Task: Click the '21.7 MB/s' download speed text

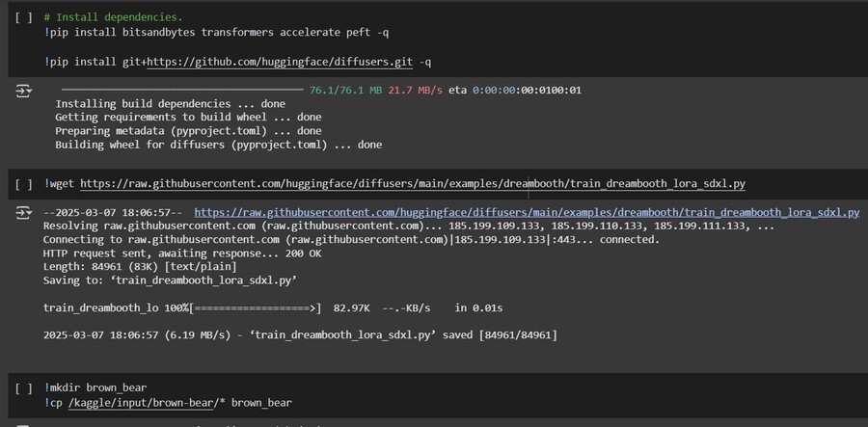Action: [x=415, y=91]
